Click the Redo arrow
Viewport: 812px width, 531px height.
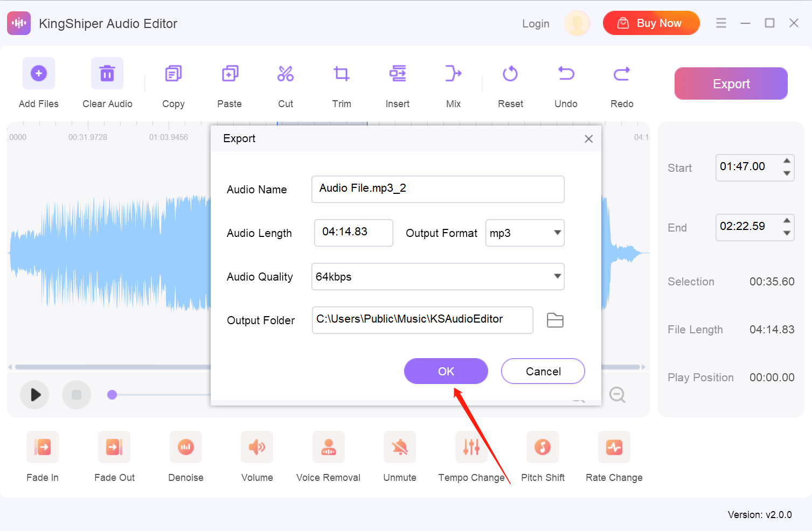(x=622, y=73)
